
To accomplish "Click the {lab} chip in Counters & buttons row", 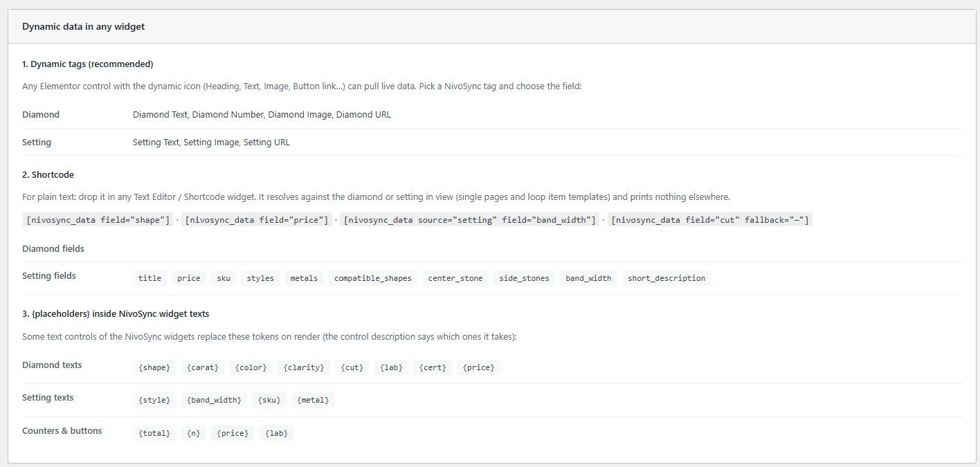I will pyautogui.click(x=276, y=433).
